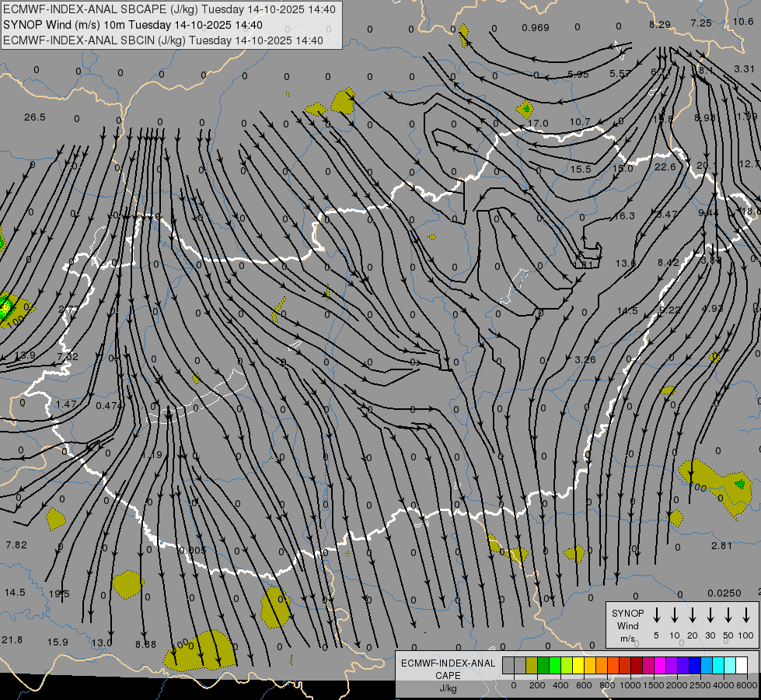Click the 26.5 value near left edge
This screenshot has width=761, height=700.
pos(35,117)
